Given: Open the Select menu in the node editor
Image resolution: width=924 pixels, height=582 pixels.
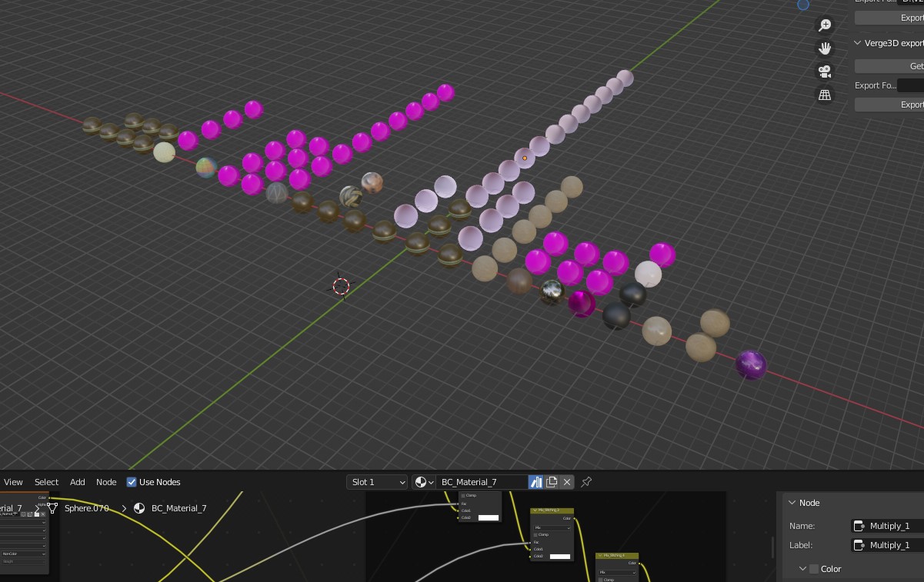Looking at the screenshot, I should [x=46, y=482].
